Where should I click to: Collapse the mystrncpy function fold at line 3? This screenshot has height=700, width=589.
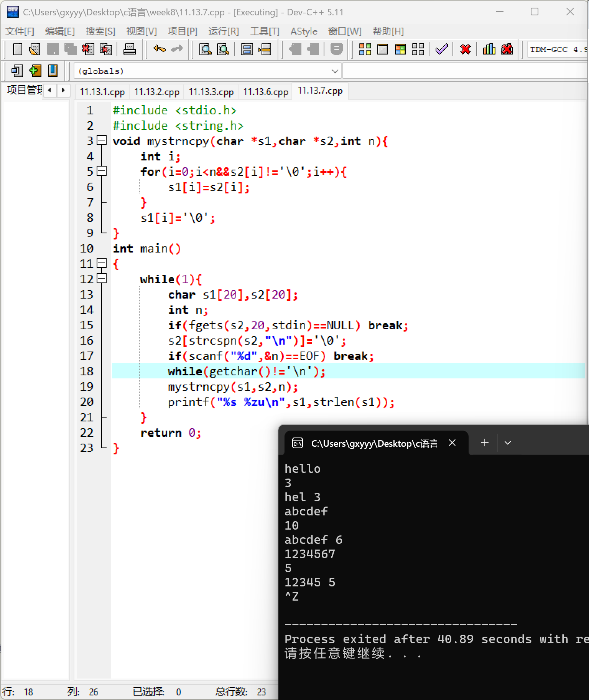[x=102, y=140]
